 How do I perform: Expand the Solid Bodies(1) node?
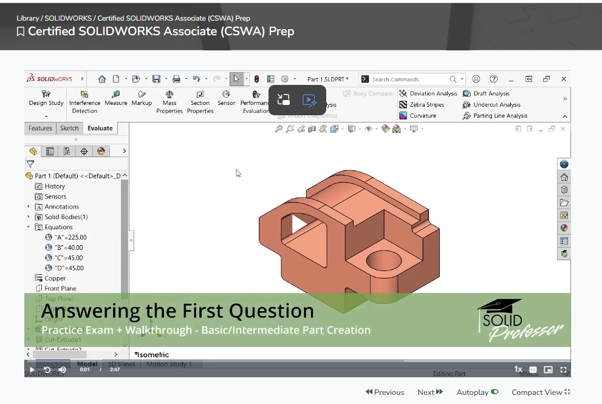[x=28, y=217]
